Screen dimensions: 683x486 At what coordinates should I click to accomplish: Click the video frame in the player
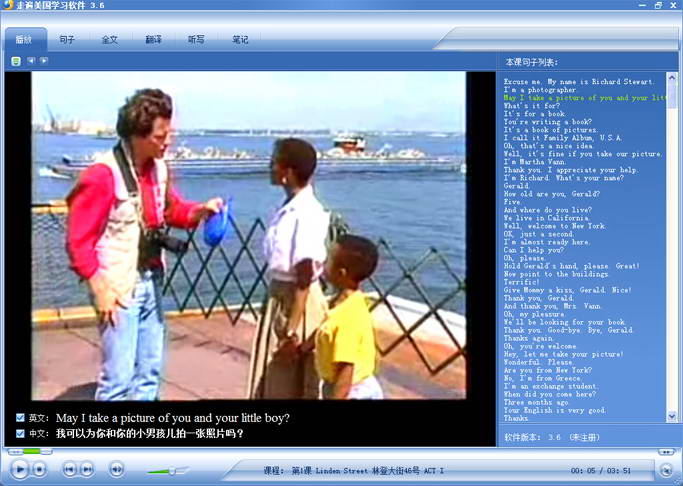(249, 236)
